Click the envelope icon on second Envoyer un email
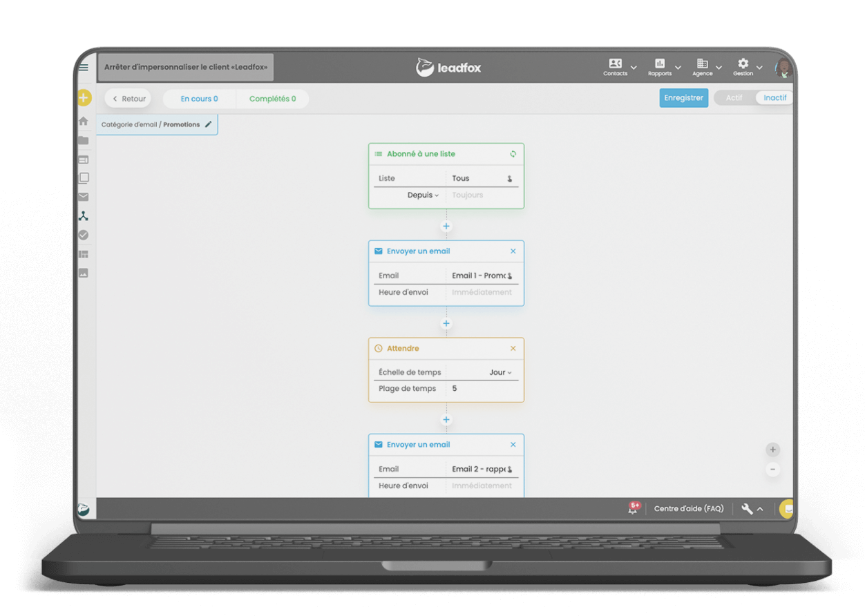Image resolution: width=865 pixels, height=616 pixels. point(378,445)
